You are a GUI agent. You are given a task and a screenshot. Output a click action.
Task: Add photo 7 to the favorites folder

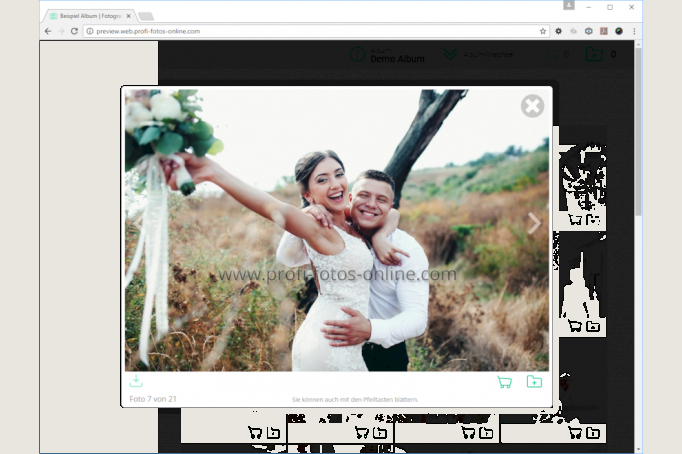(x=534, y=381)
